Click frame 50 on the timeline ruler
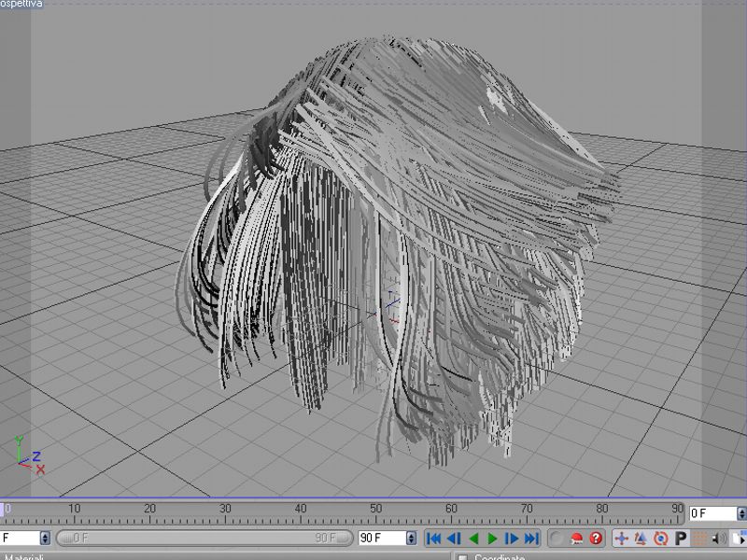This screenshot has height=560, width=747. coord(376,509)
